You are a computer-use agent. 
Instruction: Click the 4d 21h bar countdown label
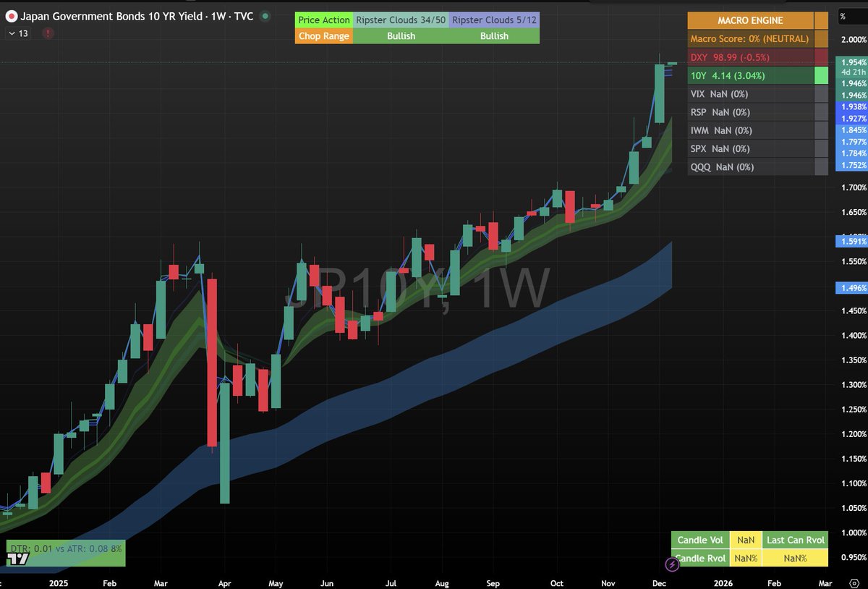click(851, 72)
